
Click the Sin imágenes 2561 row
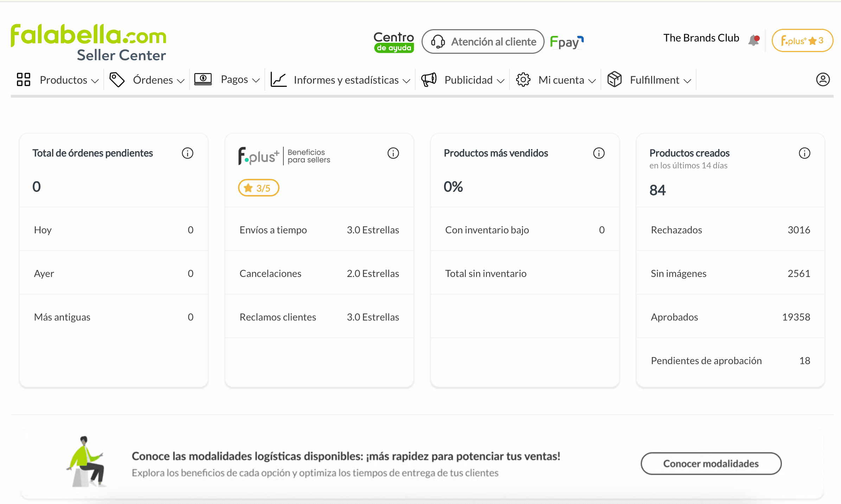731,273
